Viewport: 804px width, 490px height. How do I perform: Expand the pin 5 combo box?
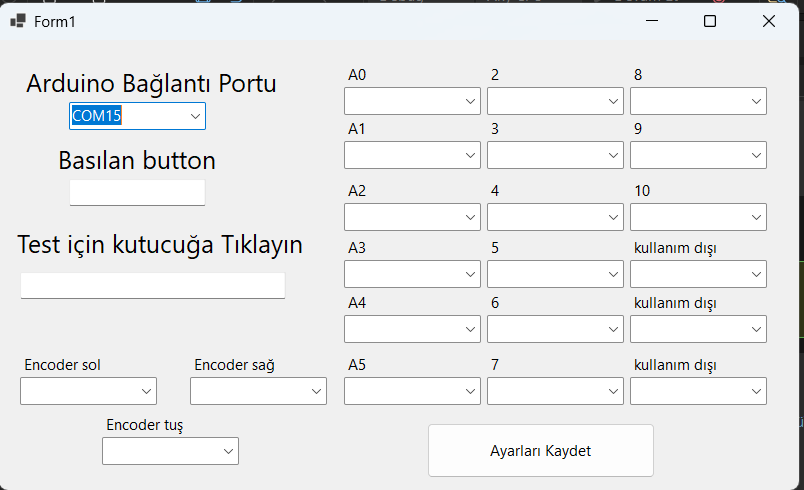[555, 274]
